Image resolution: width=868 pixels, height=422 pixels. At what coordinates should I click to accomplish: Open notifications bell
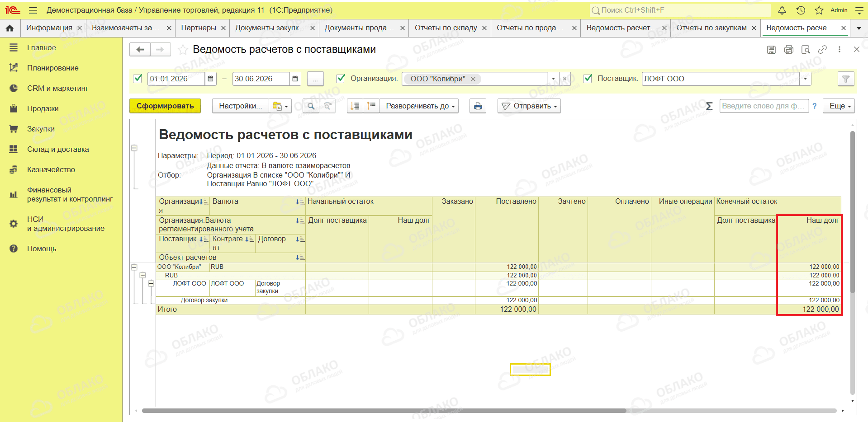pyautogui.click(x=782, y=10)
